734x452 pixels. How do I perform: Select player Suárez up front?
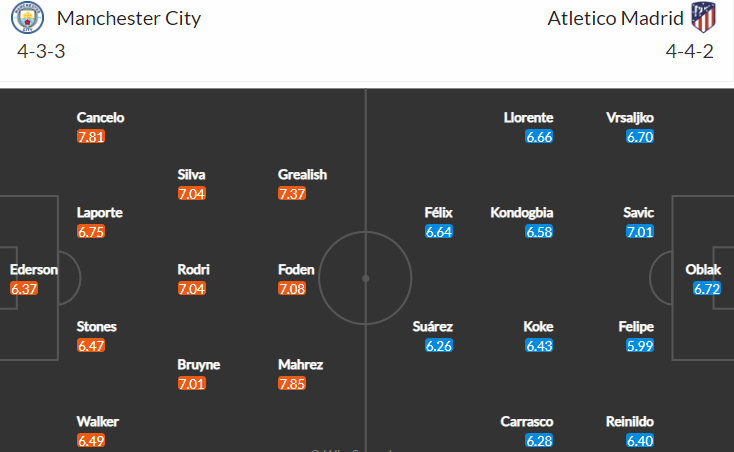[x=433, y=326]
